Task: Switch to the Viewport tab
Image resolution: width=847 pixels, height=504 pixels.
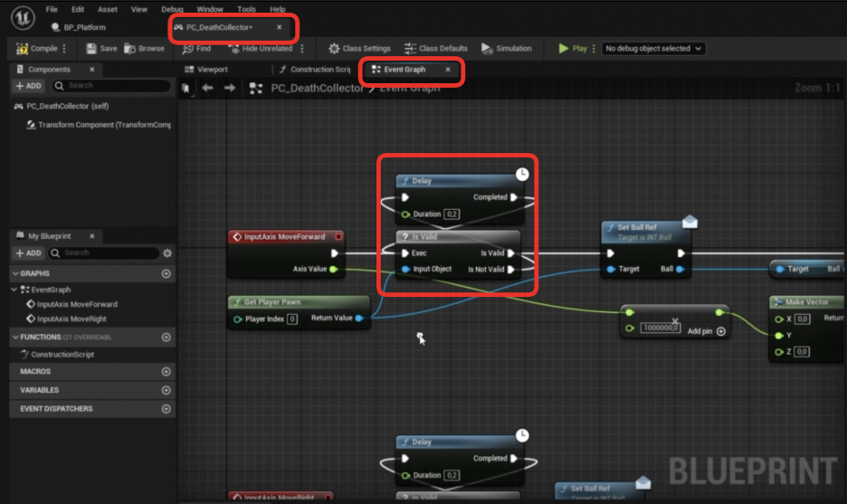Action: coord(206,69)
